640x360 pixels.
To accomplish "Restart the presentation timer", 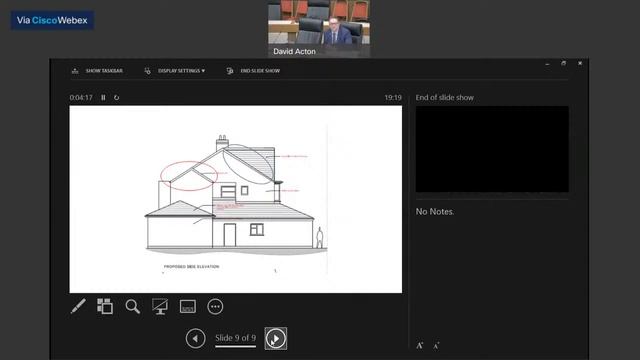I will 116,98.
